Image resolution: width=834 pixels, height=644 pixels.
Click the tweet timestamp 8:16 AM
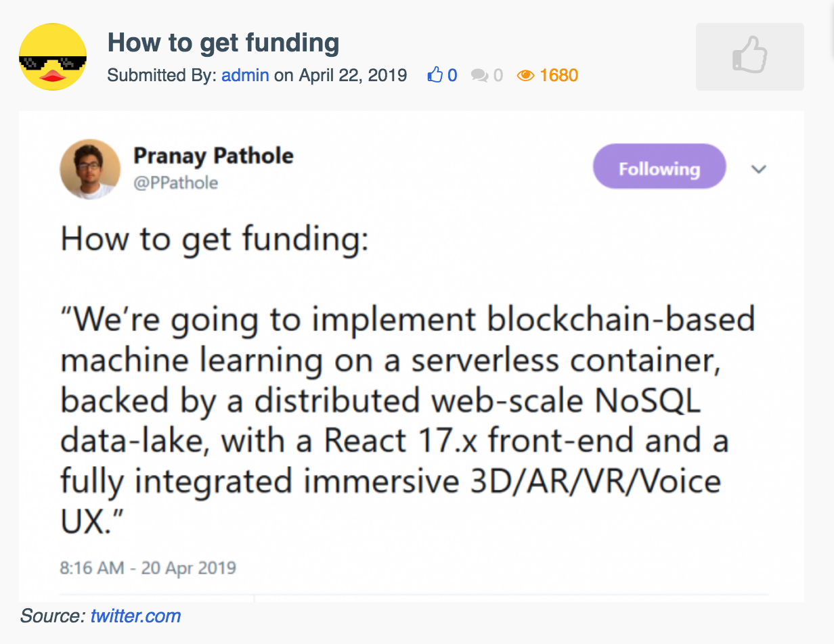[148, 567]
